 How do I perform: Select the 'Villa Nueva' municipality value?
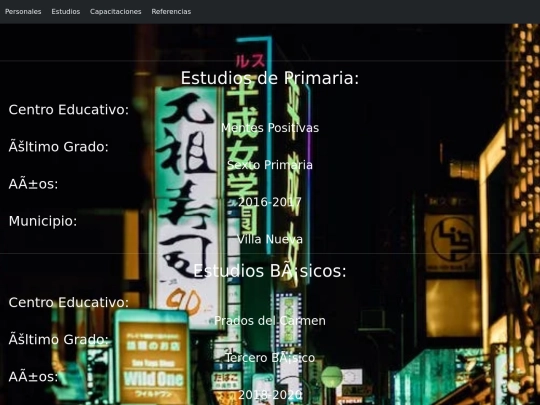tap(270, 239)
